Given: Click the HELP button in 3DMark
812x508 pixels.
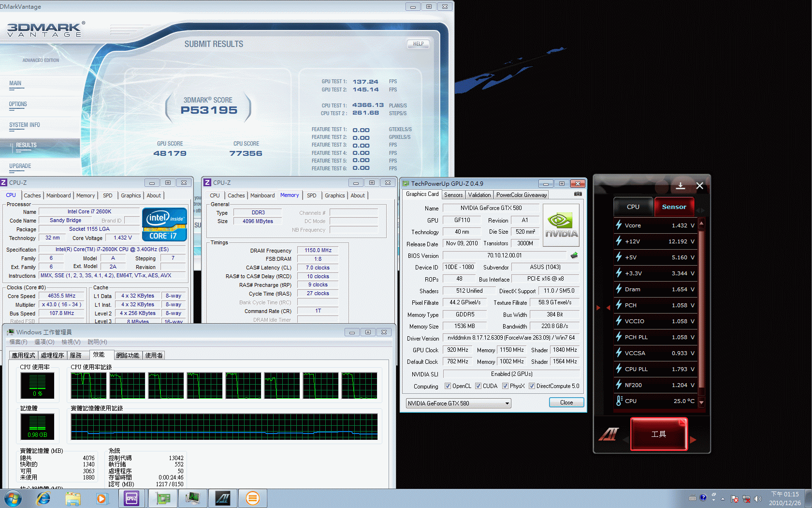Looking at the screenshot, I should (x=418, y=44).
